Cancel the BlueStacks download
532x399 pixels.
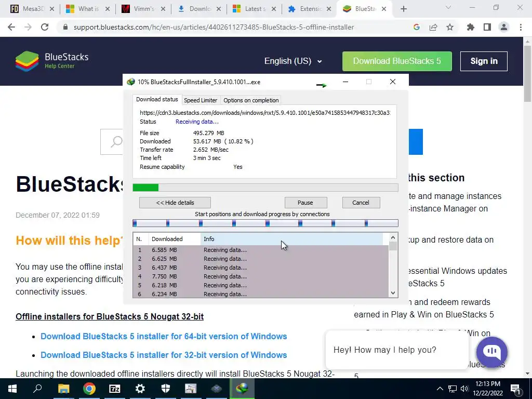[x=361, y=203]
